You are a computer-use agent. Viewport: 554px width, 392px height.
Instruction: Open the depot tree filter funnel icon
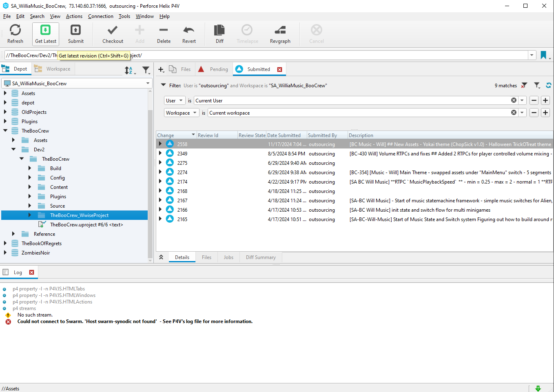coord(146,70)
